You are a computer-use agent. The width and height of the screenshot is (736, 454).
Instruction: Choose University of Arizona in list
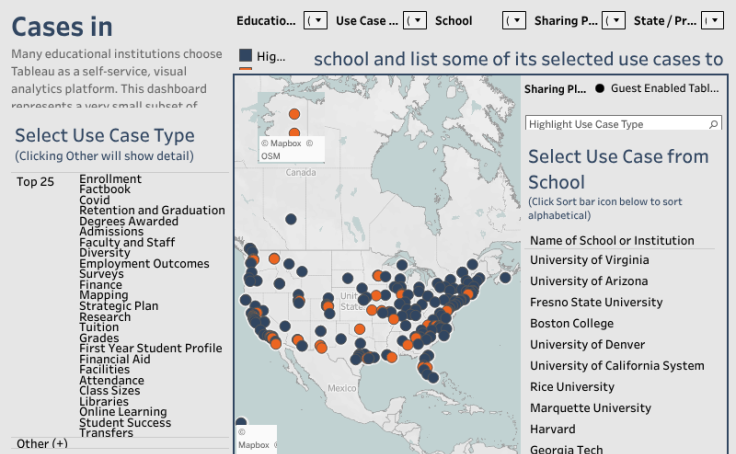(x=589, y=281)
